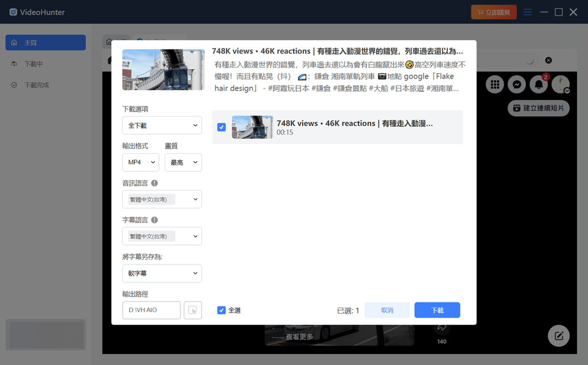The image size is (588, 365).
Task: Open the Messenger icon in browser pane
Action: pos(517,85)
